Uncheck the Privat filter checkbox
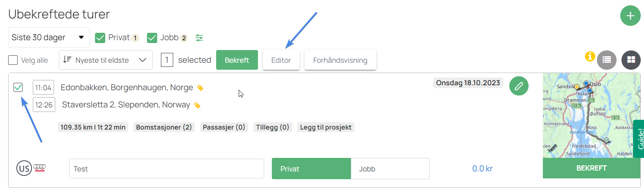This screenshot has height=196, width=644. pos(100,38)
